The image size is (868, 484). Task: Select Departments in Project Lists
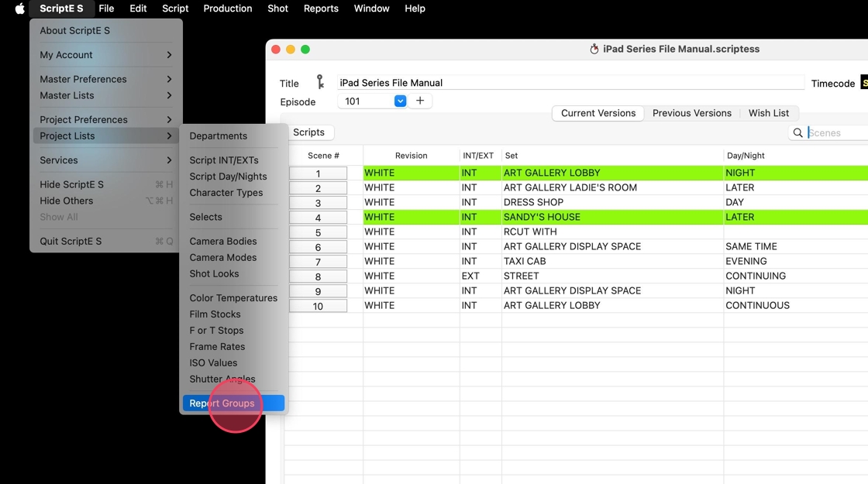point(233,136)
